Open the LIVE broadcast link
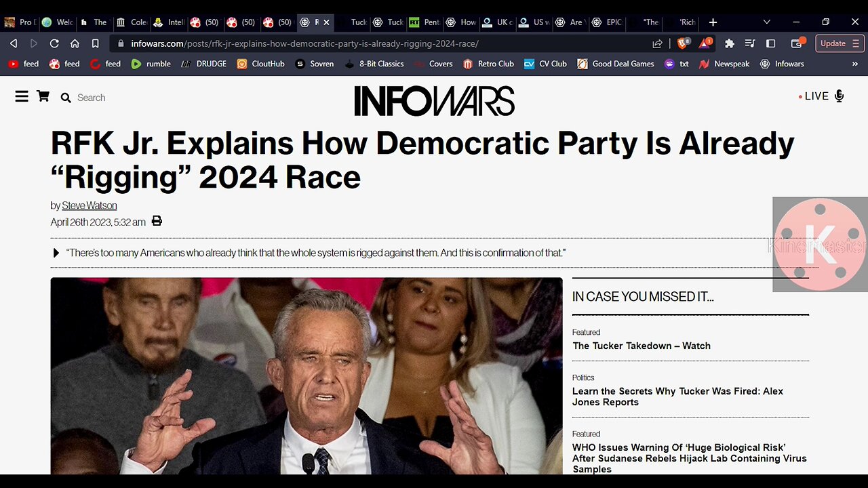 tap(816, 96)
